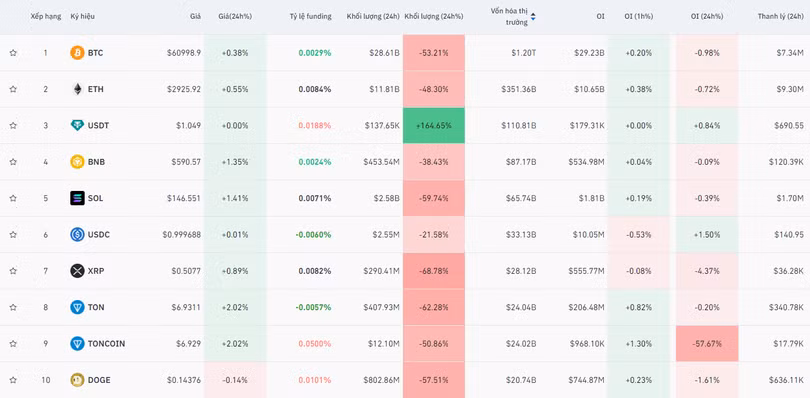
Task: Click the -0.0060% funding rate value
Action: 313,234
